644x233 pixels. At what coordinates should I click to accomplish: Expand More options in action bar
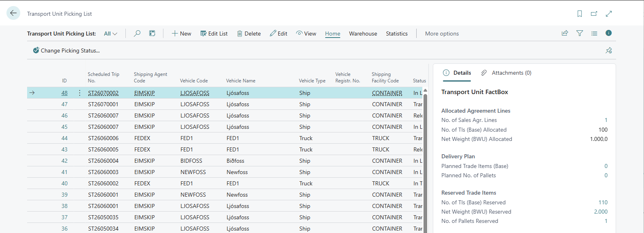coord(442,34)
